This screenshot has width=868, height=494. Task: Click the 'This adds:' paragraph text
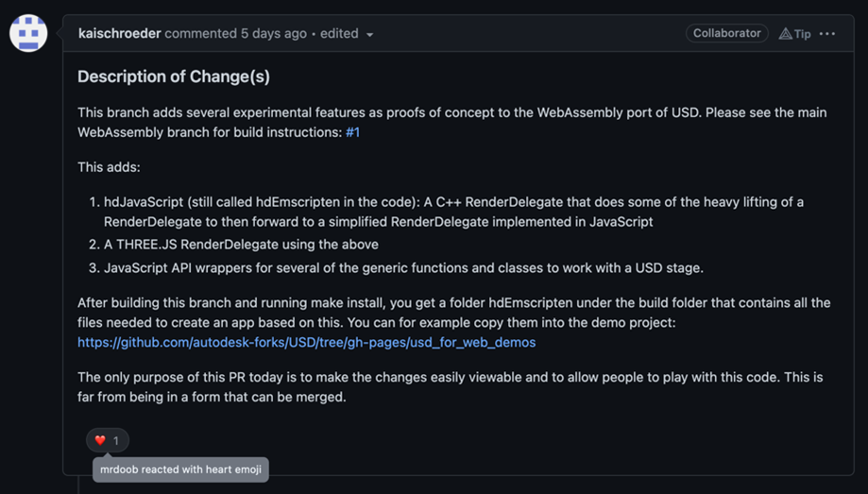[109, 167]
